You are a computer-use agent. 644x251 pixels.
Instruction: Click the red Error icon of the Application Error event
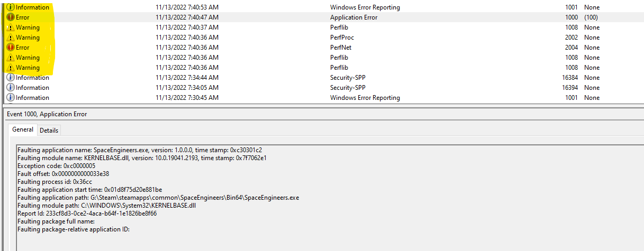point(11,17)
